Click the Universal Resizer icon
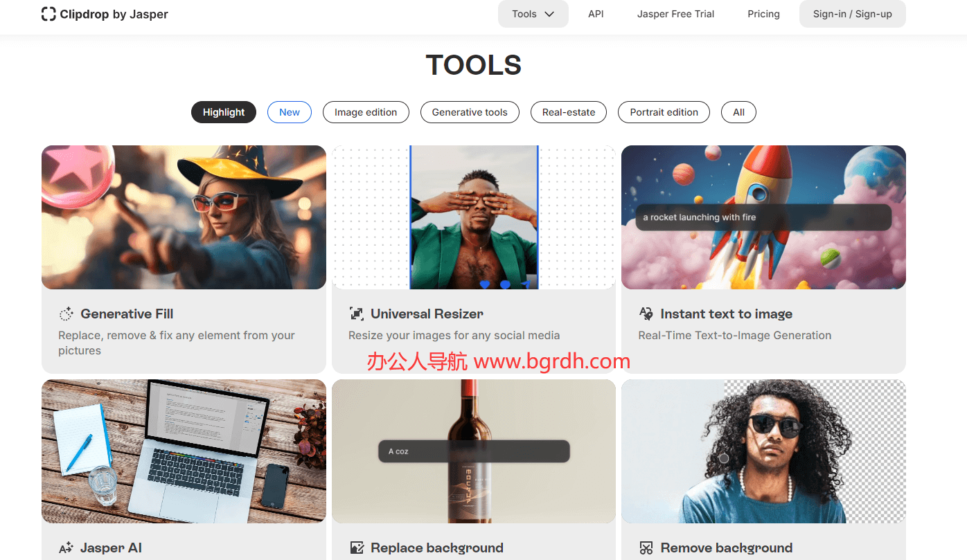The image size is (967, 560). 356,314
